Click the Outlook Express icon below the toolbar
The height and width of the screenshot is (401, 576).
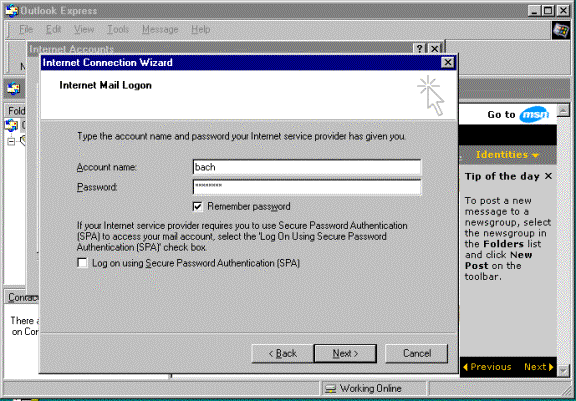pyautogui.click(x=14, y=88)
